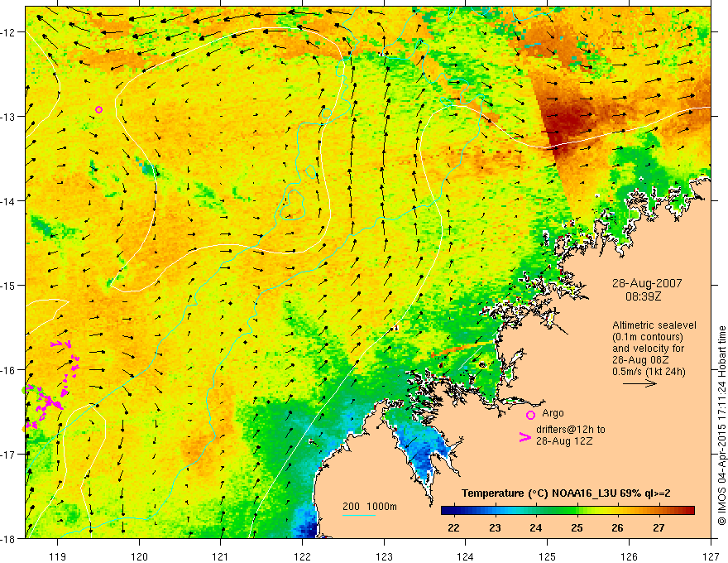This screenshot has width=728, height=563.
Task: Click the color bar tick label '26'
Action: pyautogui.click(x=617, y=527)
